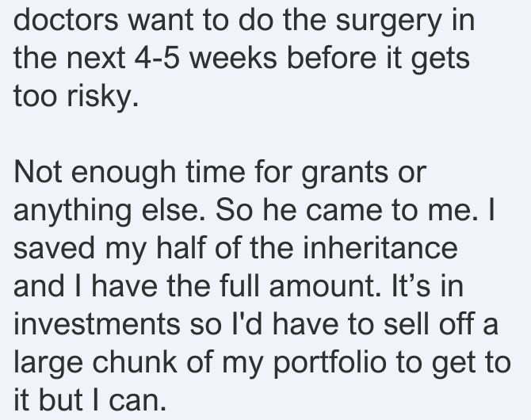Click the word "surgery"

coord(389,22)
